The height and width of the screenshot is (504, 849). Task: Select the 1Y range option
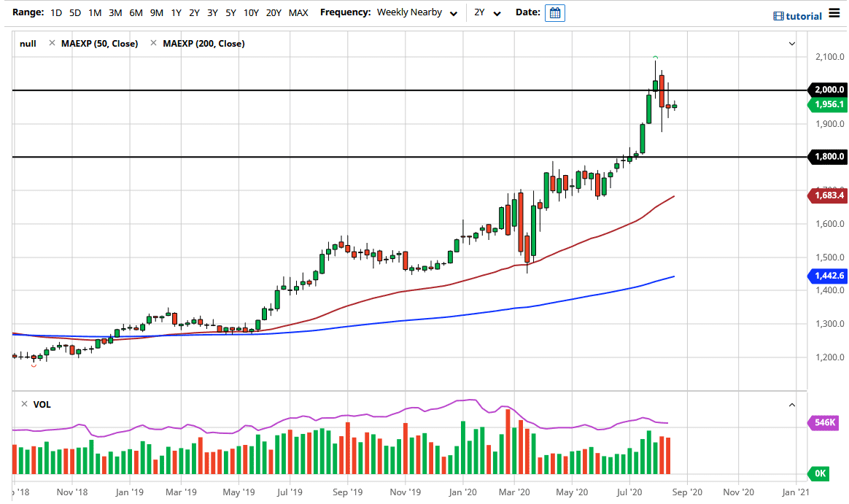point(176,13)
